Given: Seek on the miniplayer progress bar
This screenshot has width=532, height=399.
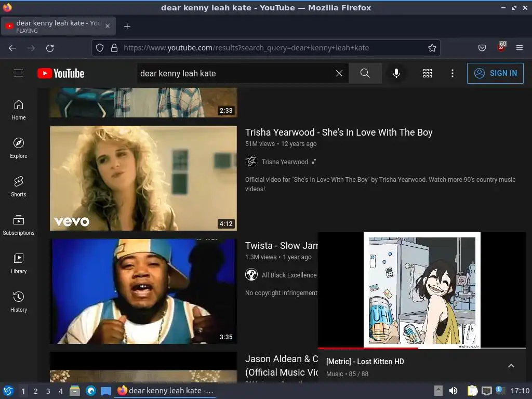Looking at the screenshot, I should point(422,348).
